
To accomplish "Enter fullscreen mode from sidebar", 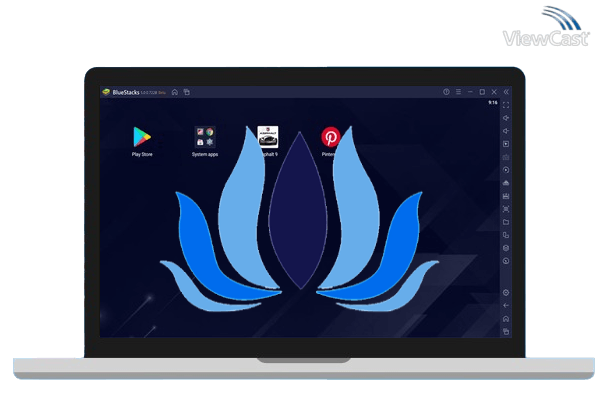I will click(x=506, y=105).
